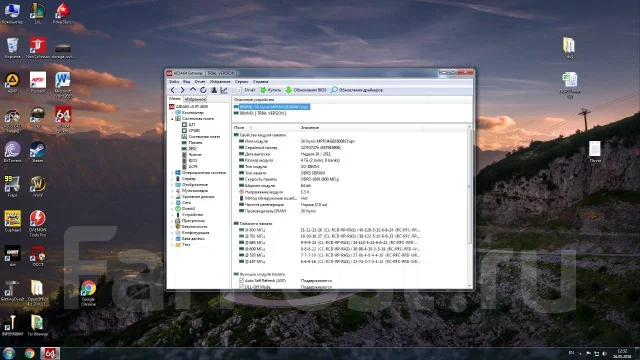Select the BIOS tree item
This screenshot has width=640, height=360.
(190, 161)
